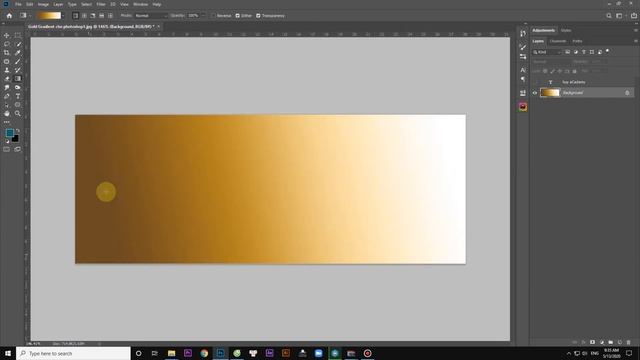Open the Window menu
640x360 pixels.
pos(140,4)
